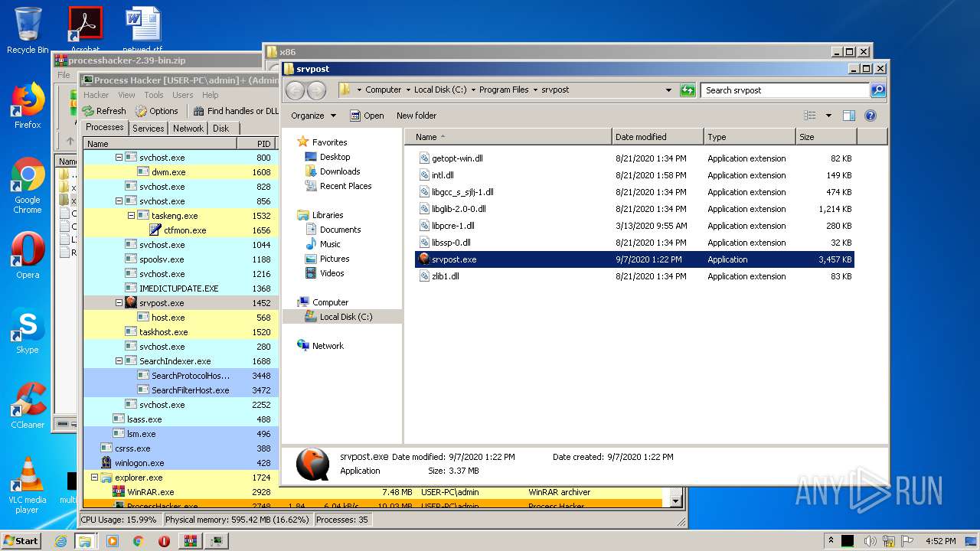Collapse SearchIndexer.exe tree node
Screen dimensions: 980x551
[x=119, y=361]
